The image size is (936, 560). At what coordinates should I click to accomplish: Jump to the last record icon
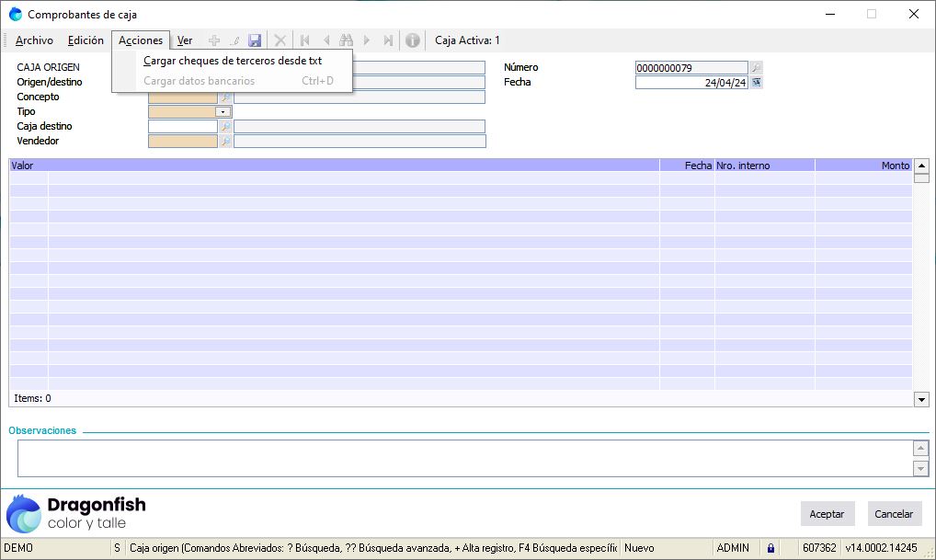tap(388, 40)
